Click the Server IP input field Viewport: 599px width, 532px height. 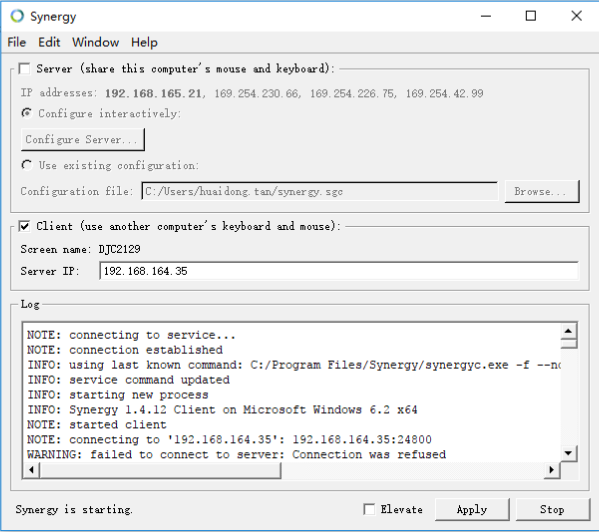(339, 271)
